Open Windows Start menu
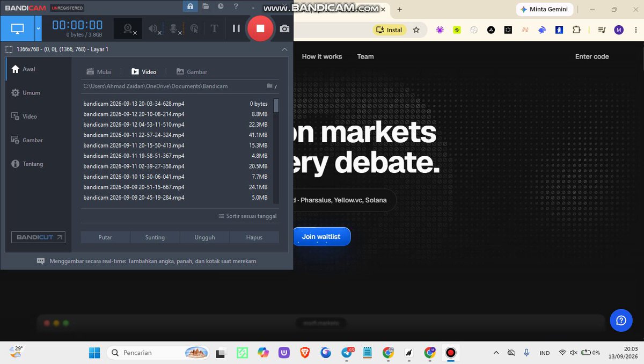Screen dimensions: 644x364 pyautogui.click(x=94, y=353)
